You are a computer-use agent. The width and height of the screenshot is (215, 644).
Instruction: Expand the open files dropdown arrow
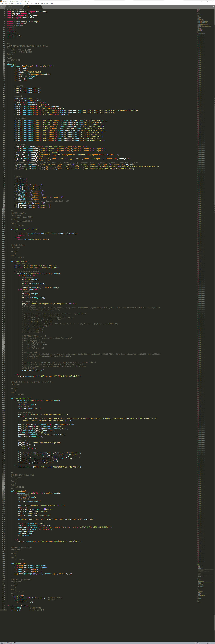[213, 7]
